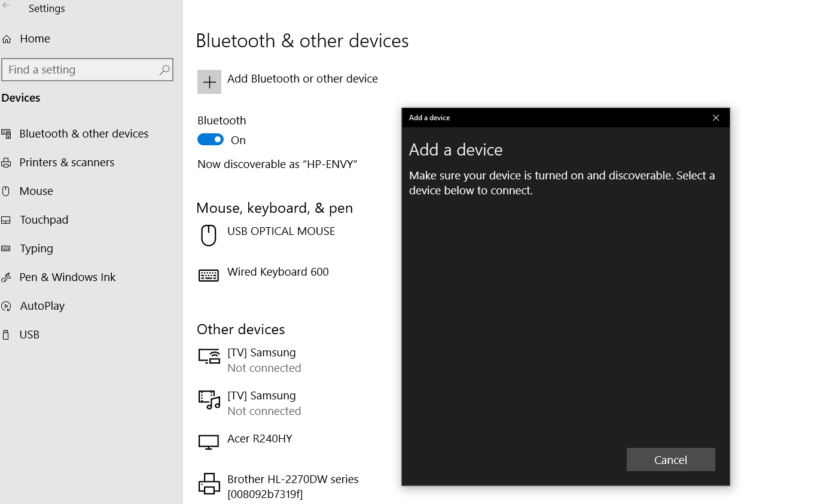Select the USB OPTICAL MOUSE device icon
Image resolution: width=820 pixels, height=504 pixels.
click(x=208, y=236)
